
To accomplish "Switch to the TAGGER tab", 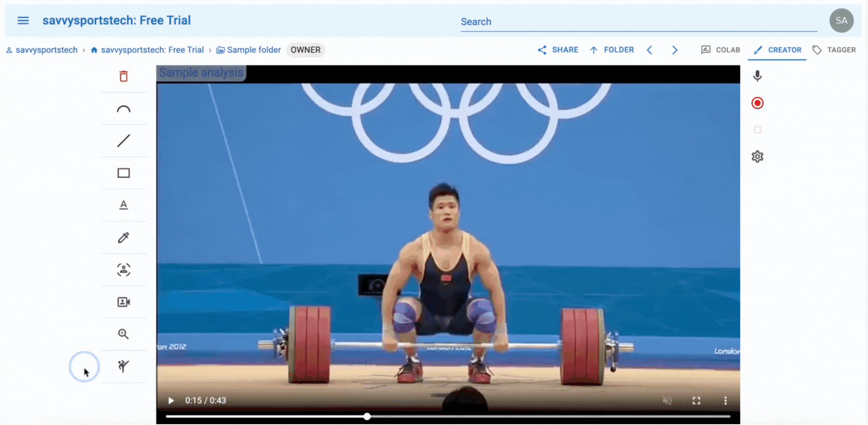I will [x=834, y=50].
